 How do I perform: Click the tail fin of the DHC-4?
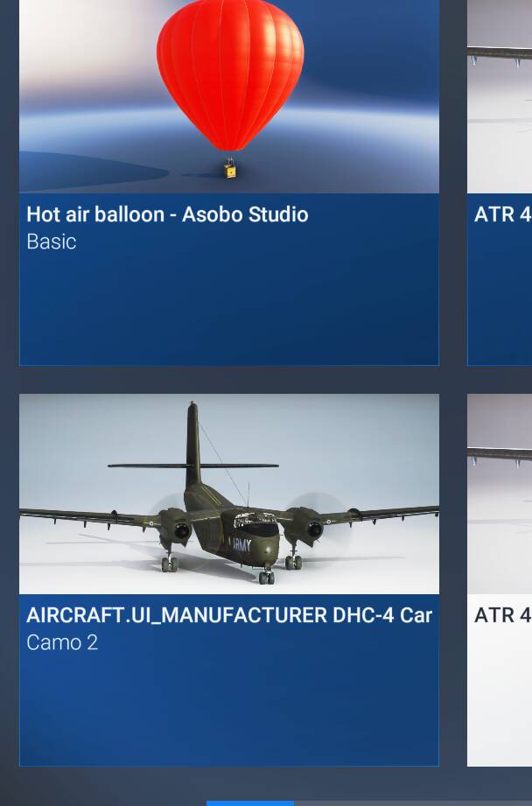tap(192, 442)
